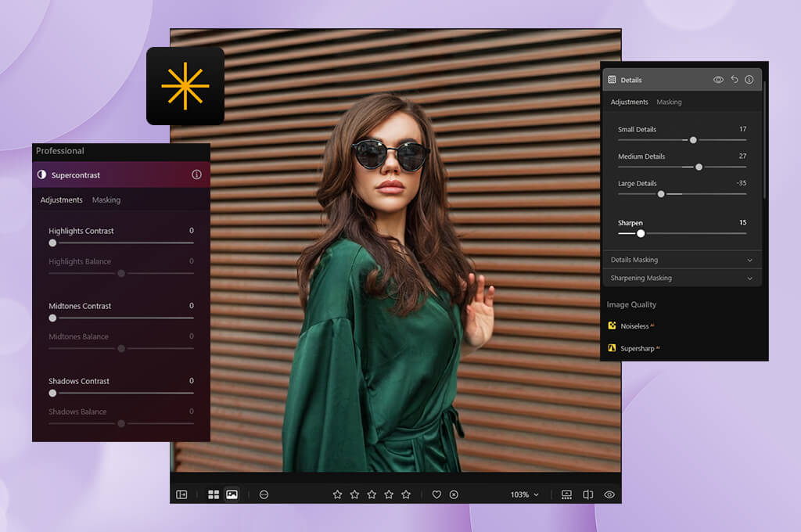This screenshot has height=532, width=801.
Task: Click the Details panel grid icon
Action: tap(612, 80)
